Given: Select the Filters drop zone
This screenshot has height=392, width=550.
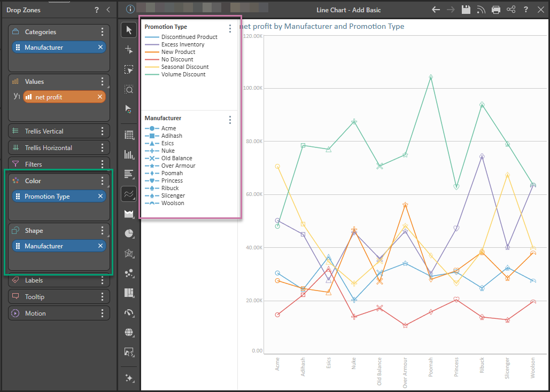Looking at the screenshot, I should (59, 164).
